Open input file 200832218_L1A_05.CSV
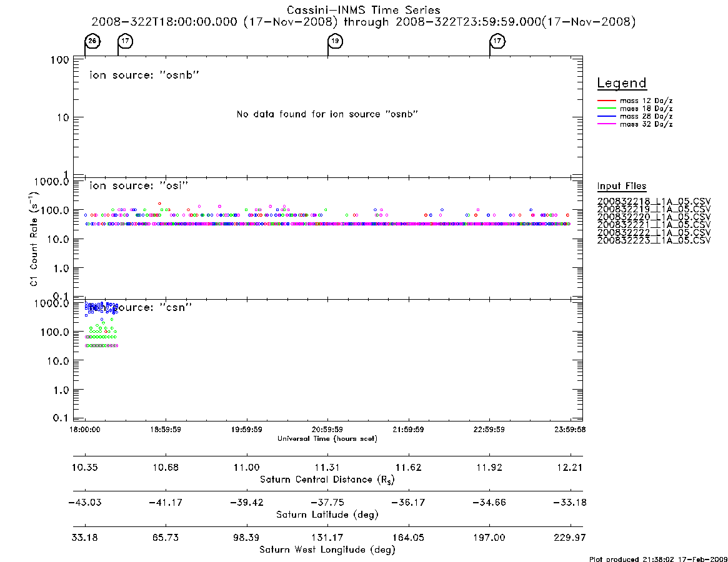 [654, 202]
